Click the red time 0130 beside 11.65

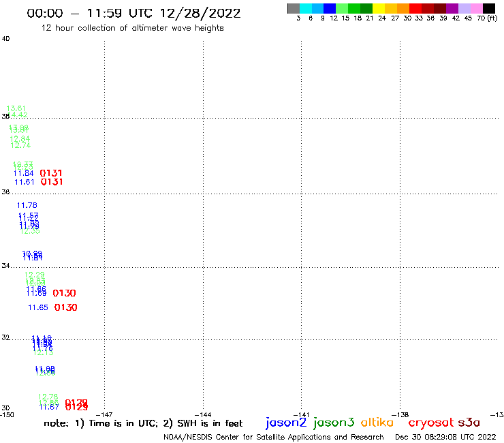(66, 307)
